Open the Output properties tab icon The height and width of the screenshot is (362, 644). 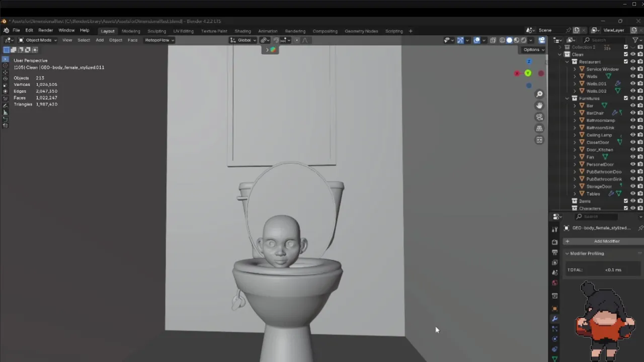pos(554,252)
